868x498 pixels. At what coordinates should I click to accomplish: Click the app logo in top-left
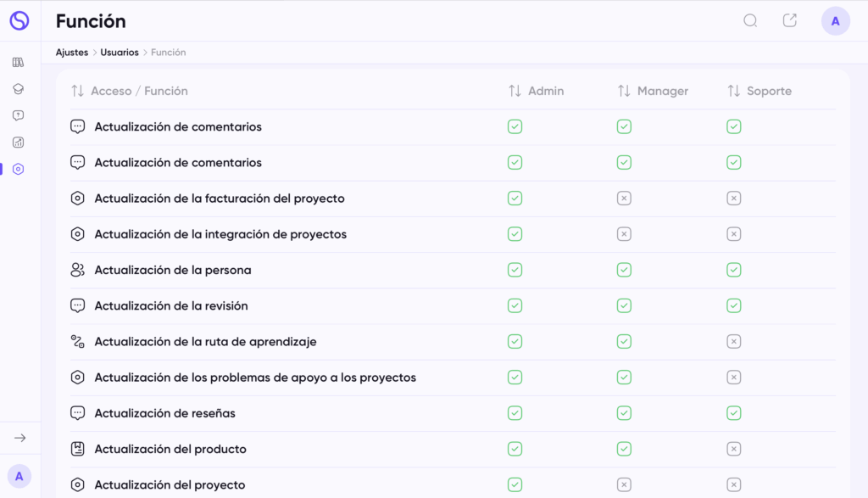coord(19,20)
